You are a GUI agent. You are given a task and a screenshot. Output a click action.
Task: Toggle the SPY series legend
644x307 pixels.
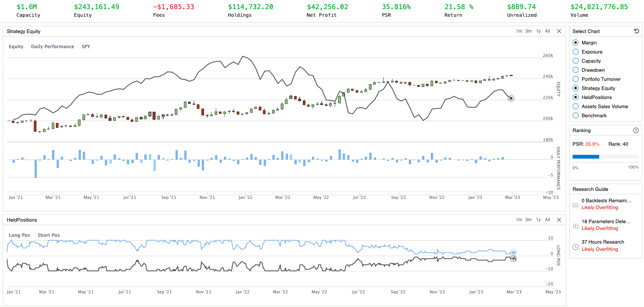click(x=86, y=46)
